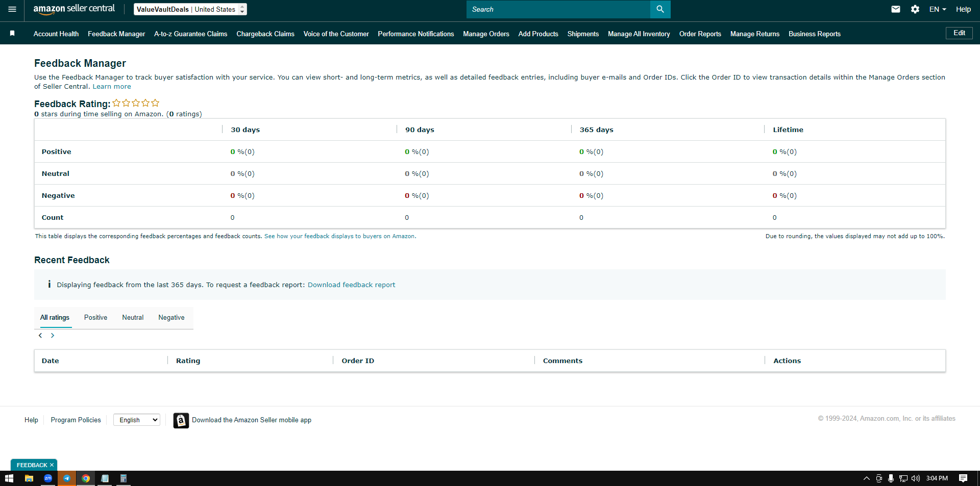Image resolution: width=980 pixels, height=486 pixels.
Task: Click the bookmark icon in the favorites bar
Action: click(12, 33)
